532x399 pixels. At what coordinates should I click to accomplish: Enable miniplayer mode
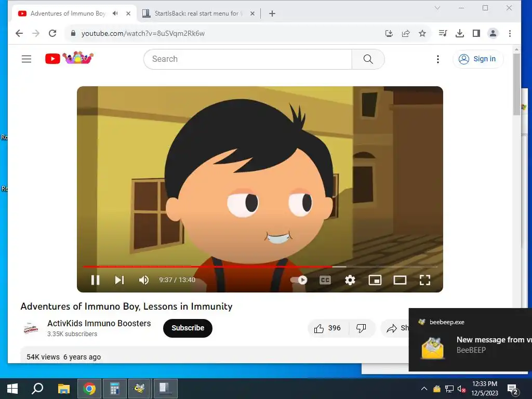(x=375, y=280)
